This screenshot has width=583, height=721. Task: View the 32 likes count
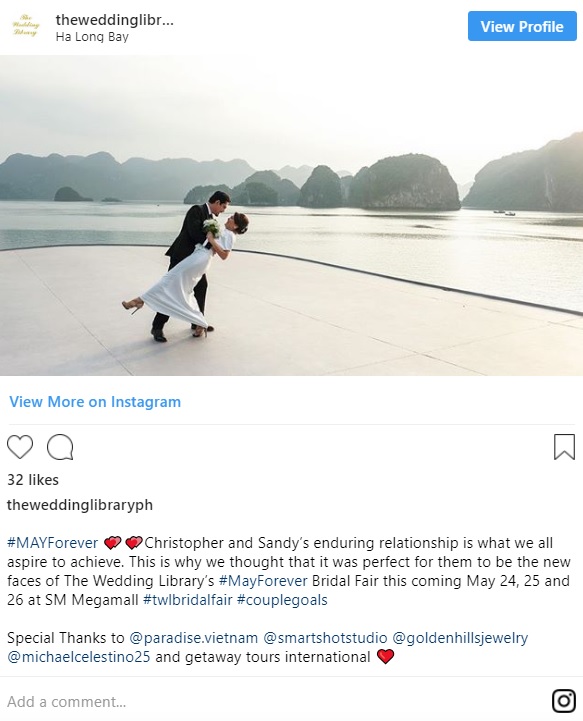33,480
